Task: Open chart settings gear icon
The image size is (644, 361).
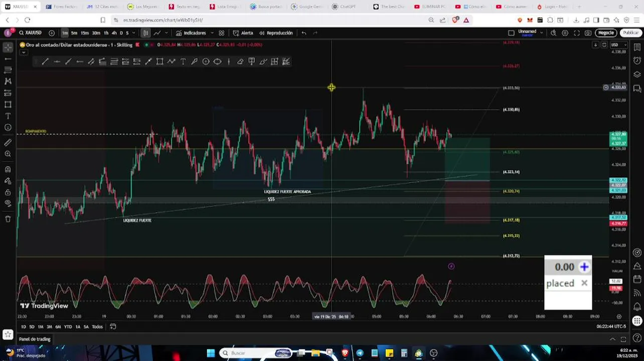Action: tap(565, 33)
